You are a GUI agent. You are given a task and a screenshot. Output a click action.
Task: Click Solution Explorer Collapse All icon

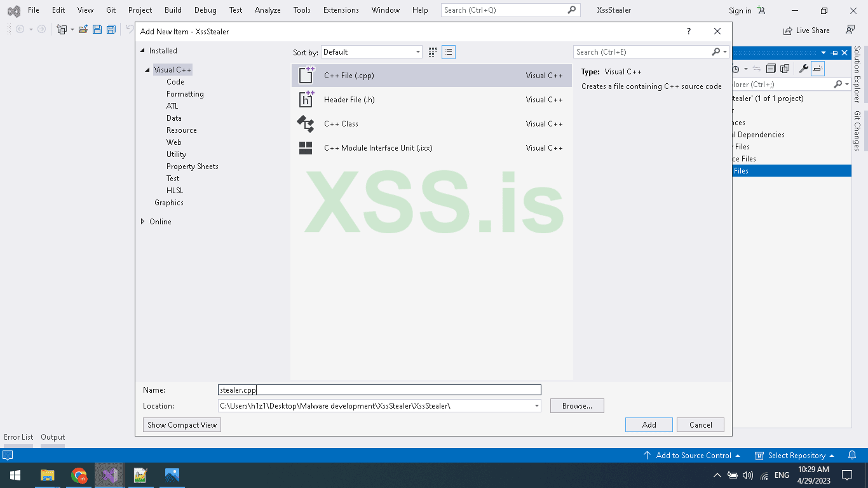(x=771, y=69)
